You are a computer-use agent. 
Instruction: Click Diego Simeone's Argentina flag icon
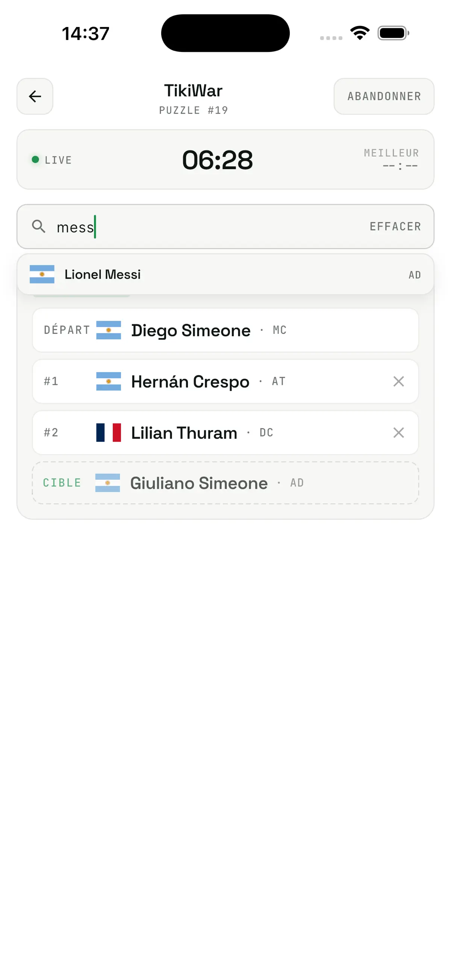click(x=108, y=330)
